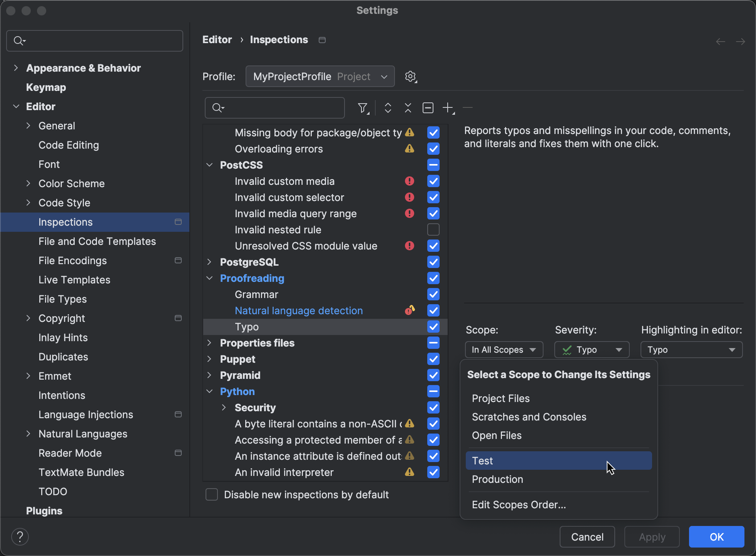This screenshot has height=556, width=756.
Task: Collapse the PostCSS inspection group
Action: [x=210, y=165]
